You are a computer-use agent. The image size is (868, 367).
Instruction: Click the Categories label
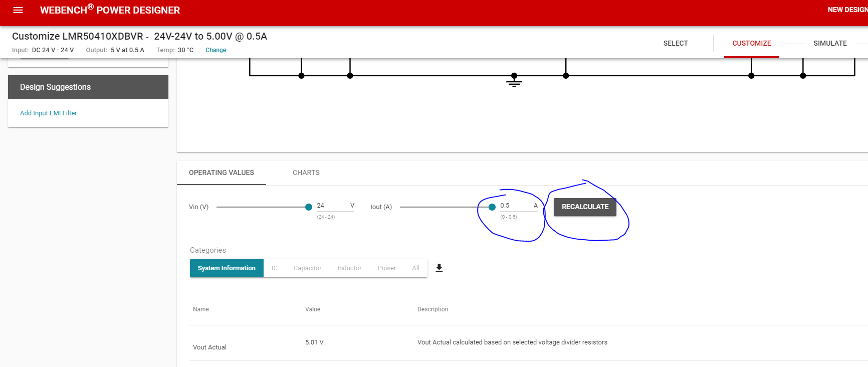tap(208, 250)
